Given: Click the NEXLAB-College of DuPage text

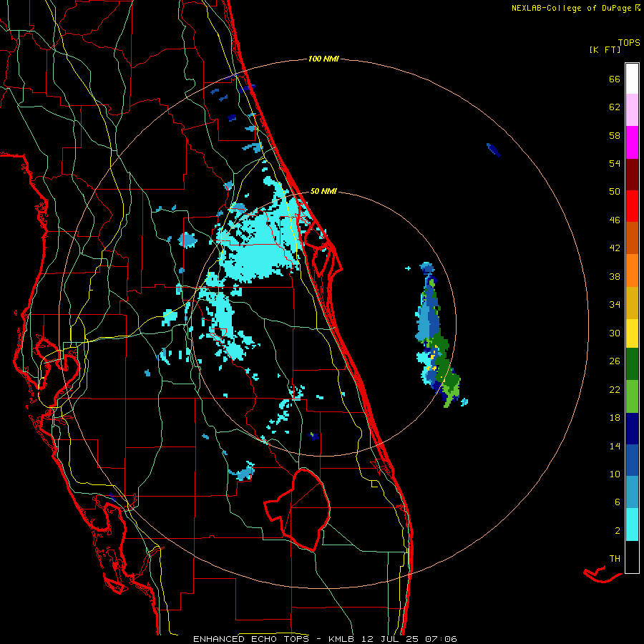Looking at the screenshot, I should pos(571,8).
